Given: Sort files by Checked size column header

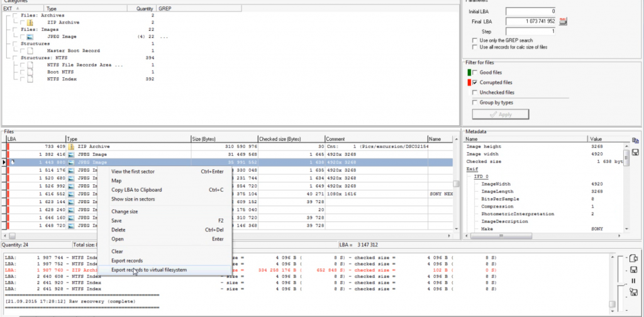Looking at the screenshot, I should pyautogui.click(x=291, y=138).
